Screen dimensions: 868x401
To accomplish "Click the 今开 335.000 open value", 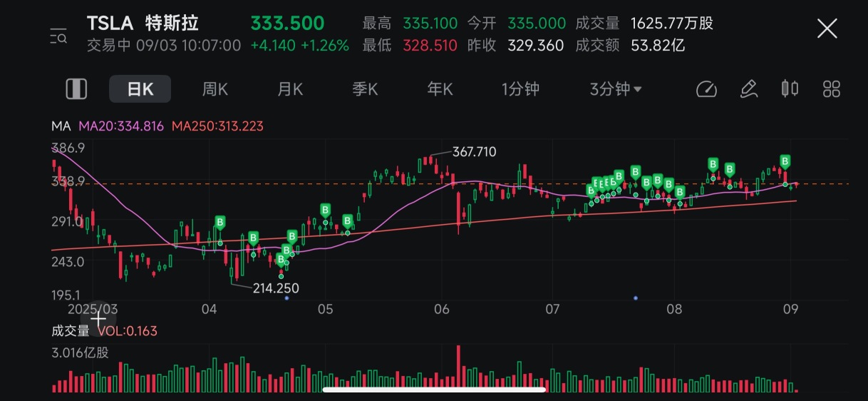I will click(517, 24).
